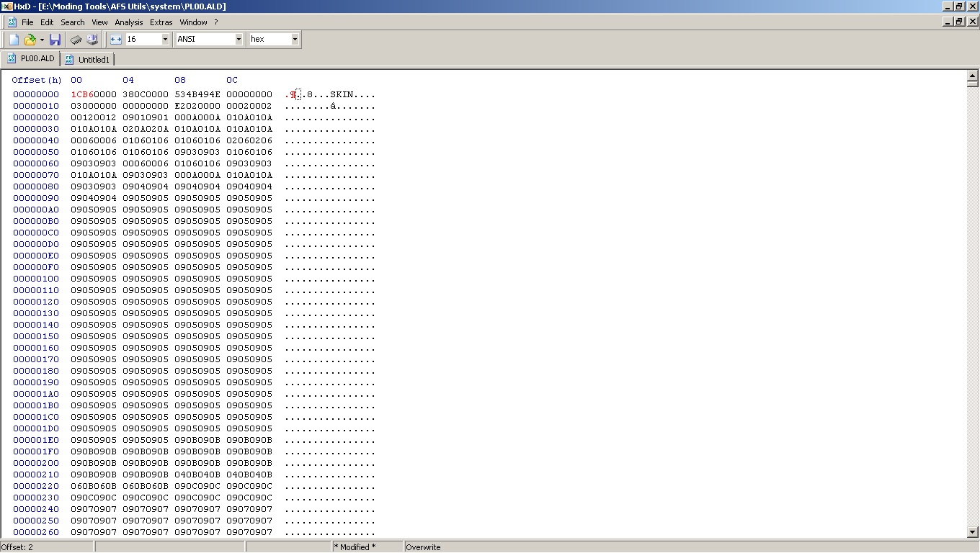
Task: Open bytes per row dropdown showing 16
Action: 165,40
